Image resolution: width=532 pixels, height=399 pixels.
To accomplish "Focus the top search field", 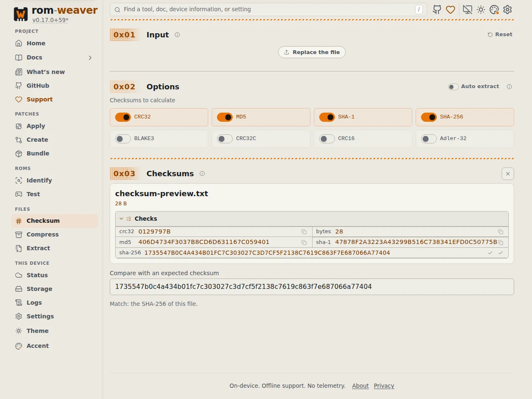I will [x=268, y=10].
